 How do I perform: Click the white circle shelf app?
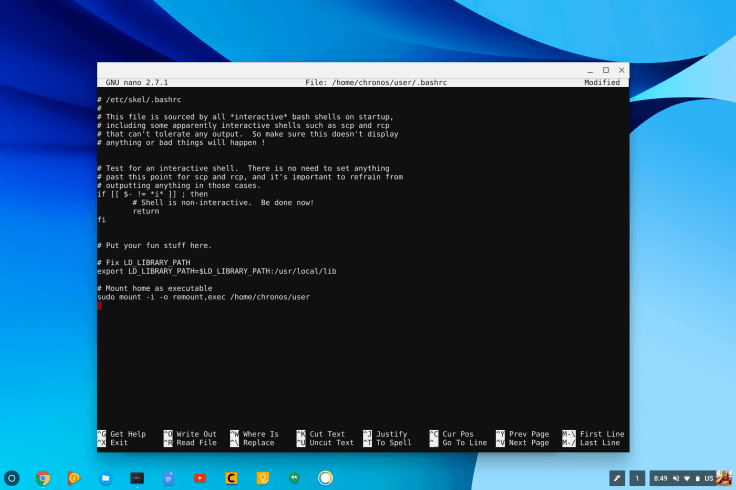pyautogui.click(x=325, y=478)
